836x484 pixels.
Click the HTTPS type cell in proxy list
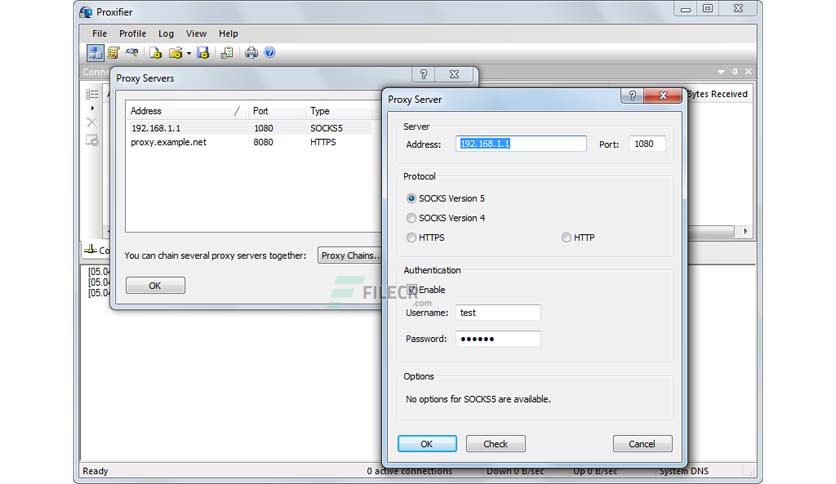[323, 142]
